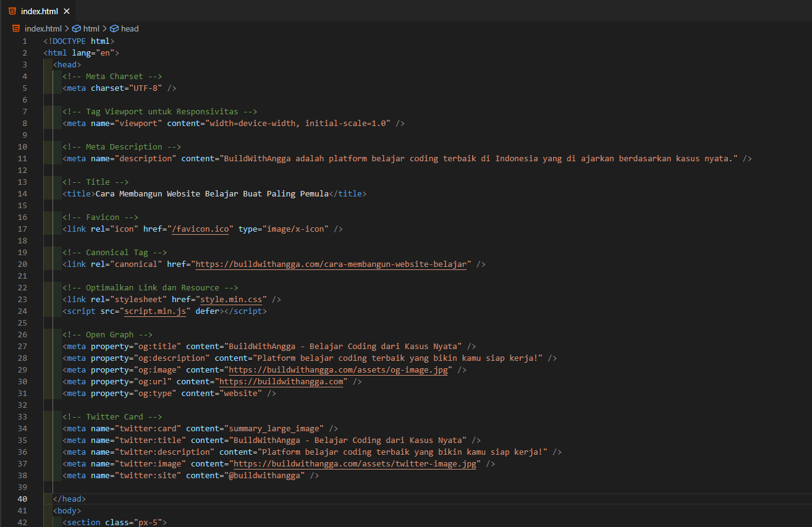Click the file icon in the breadcrumb bar
This screenshot has width=812, height=527.
point(15,28)
